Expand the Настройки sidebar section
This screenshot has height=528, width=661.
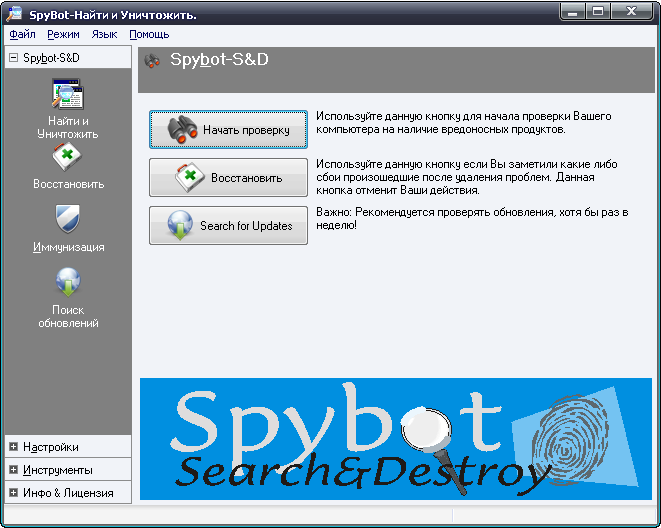click(x=13, y=447)
